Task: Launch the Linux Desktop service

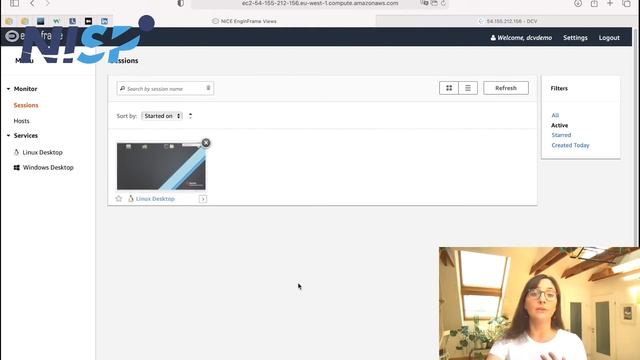Action: tap(42, 152)
